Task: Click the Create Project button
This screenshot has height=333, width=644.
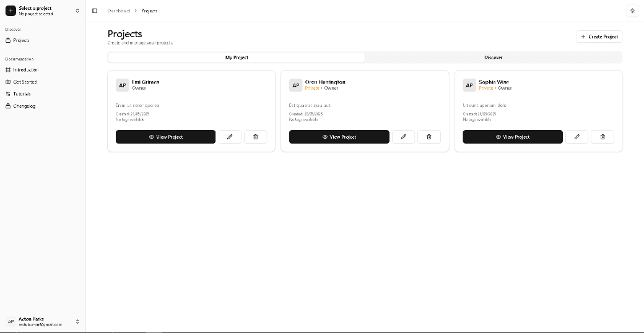Action: click(599, 37)
